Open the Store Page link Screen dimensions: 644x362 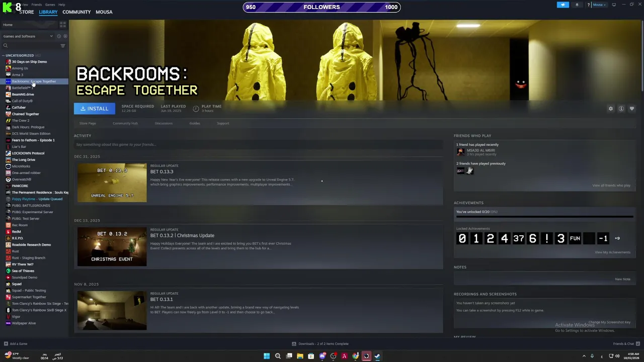(88, 123)
